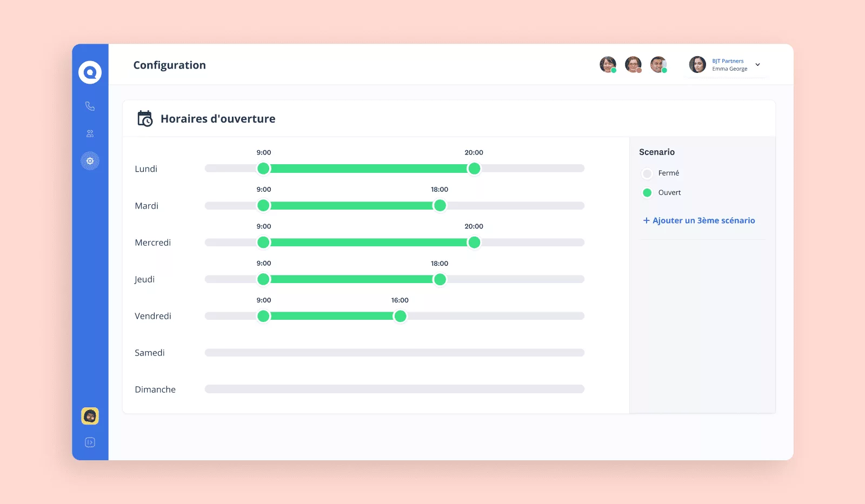
Task: Click the Vendredi day label
Action: tap(153, 316)
